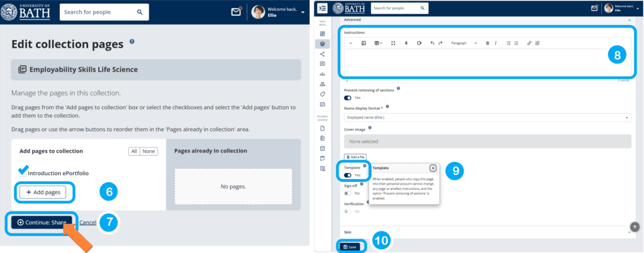Apply bold formatting in the editor

(487, 43)
